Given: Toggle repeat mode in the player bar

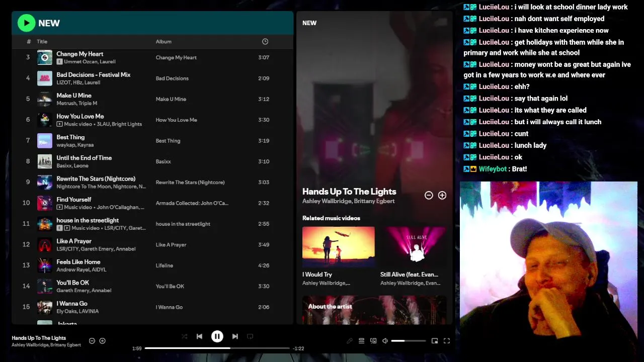Looking at the screenshot, I should pos(250,336).
